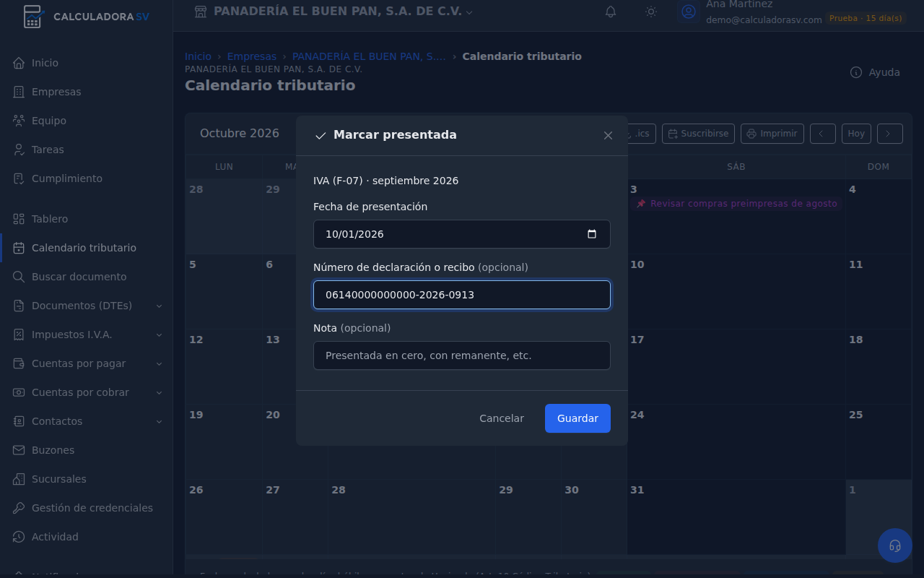Open Empresas in the sidebar
The width and height of the screenshot is (924, 578).
[x=87, y=92]
